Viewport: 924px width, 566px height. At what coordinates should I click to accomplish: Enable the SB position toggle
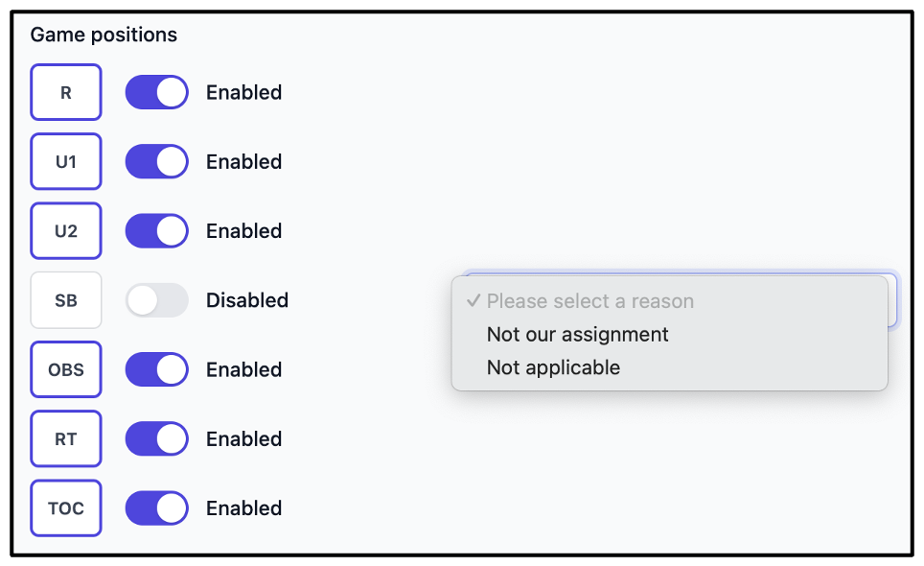point(157,300)
